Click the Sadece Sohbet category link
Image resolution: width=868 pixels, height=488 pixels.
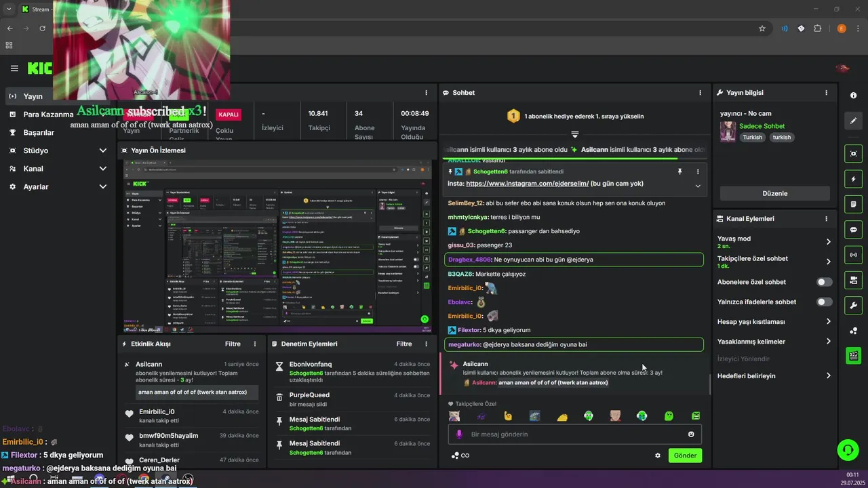pos(762,126)
